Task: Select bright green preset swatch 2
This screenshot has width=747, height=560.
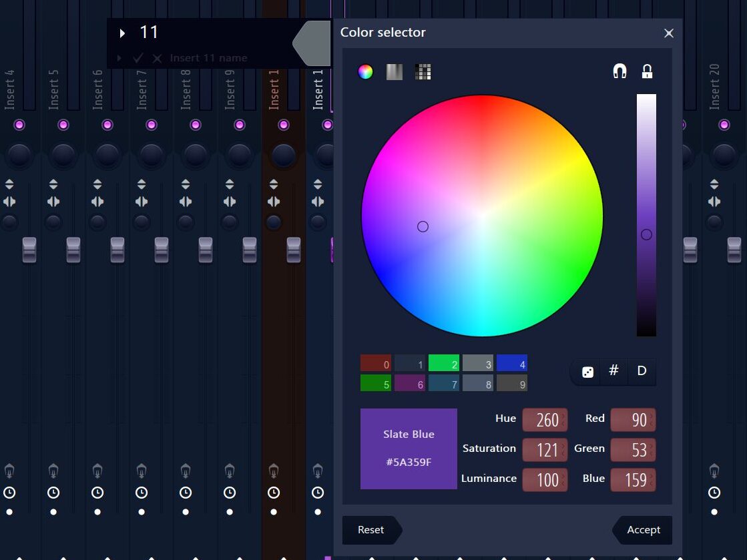Action: point(444,363)
